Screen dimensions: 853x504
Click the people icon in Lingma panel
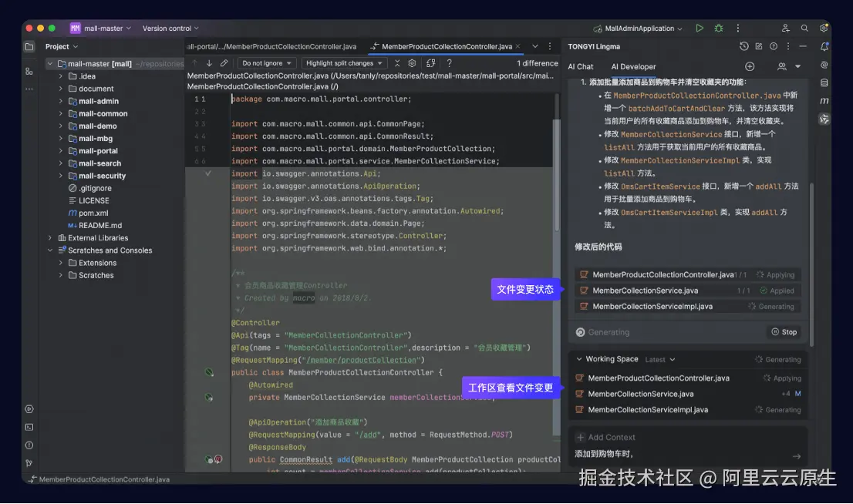coord(782,66)
